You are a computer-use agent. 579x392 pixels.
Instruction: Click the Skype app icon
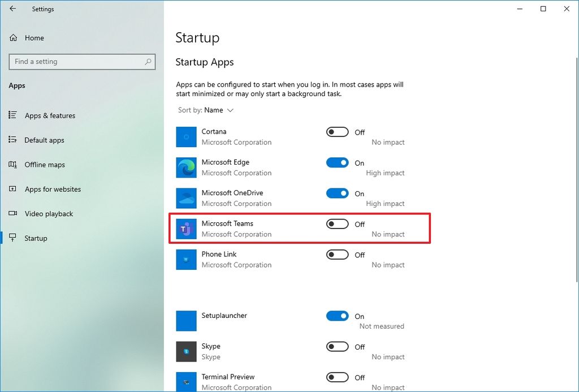click(x=186, y=351)
